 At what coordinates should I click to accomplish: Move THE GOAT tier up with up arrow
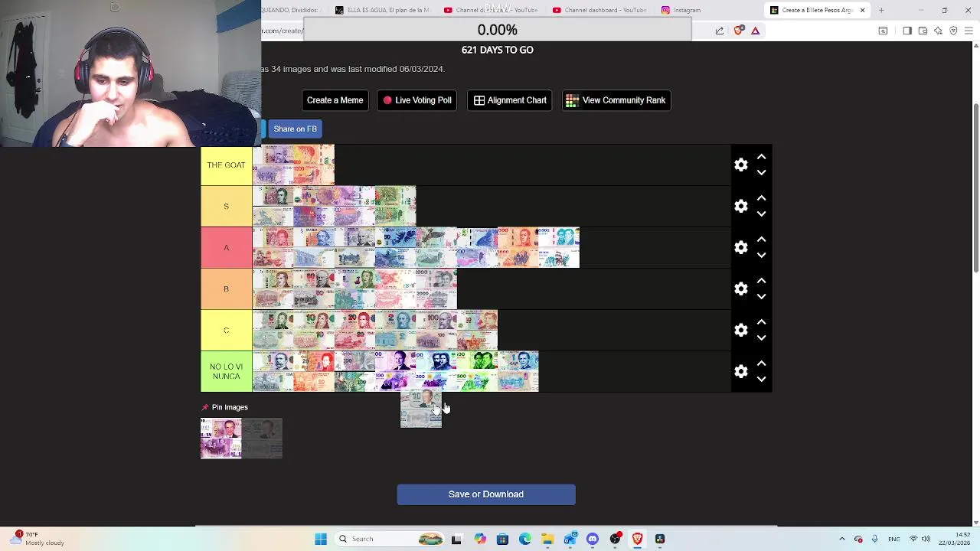pyautogui.click(x=761, y=156)
